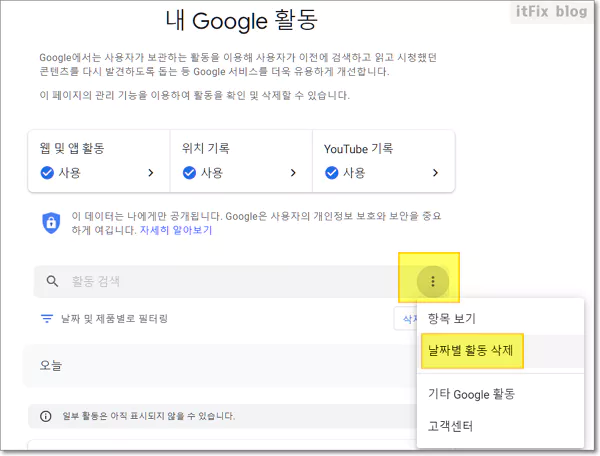Image resolution: width=600 pixels, height=456 pixels.
Task: Expand YouTube 기록 chevron arrow
Action: pos(435,173)
